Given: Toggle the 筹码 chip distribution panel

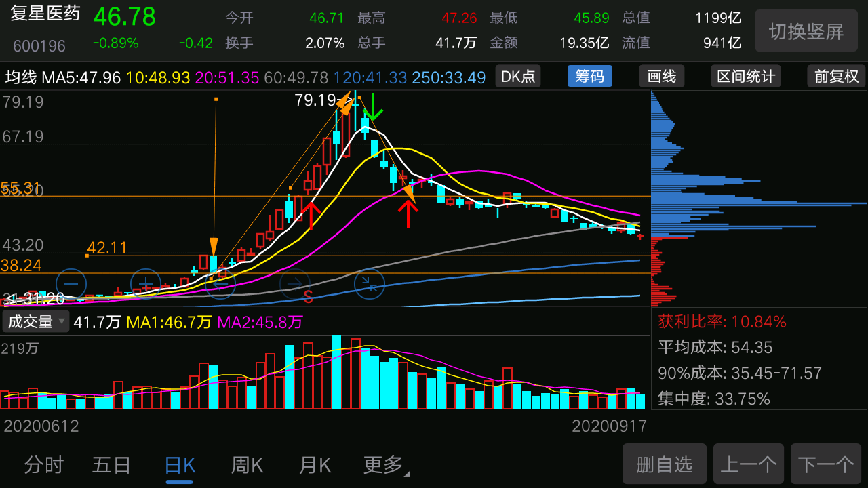Looking at the screenshot, I should (589, 77).
